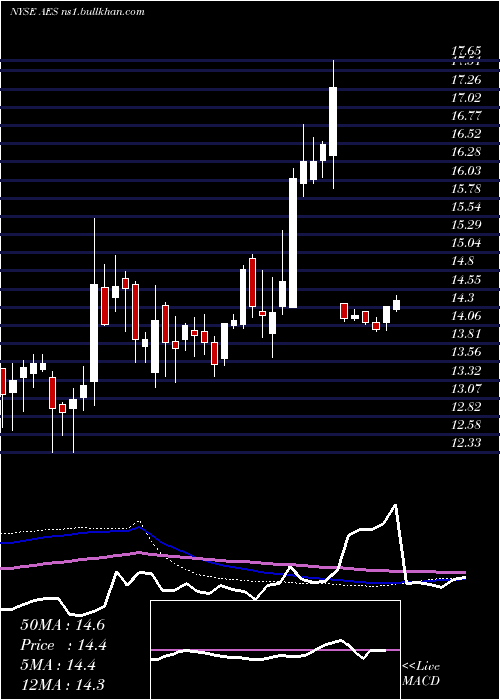Click inside the MACD inset chart box
This screenshot has height=700, width=500.
pos(275,650)
